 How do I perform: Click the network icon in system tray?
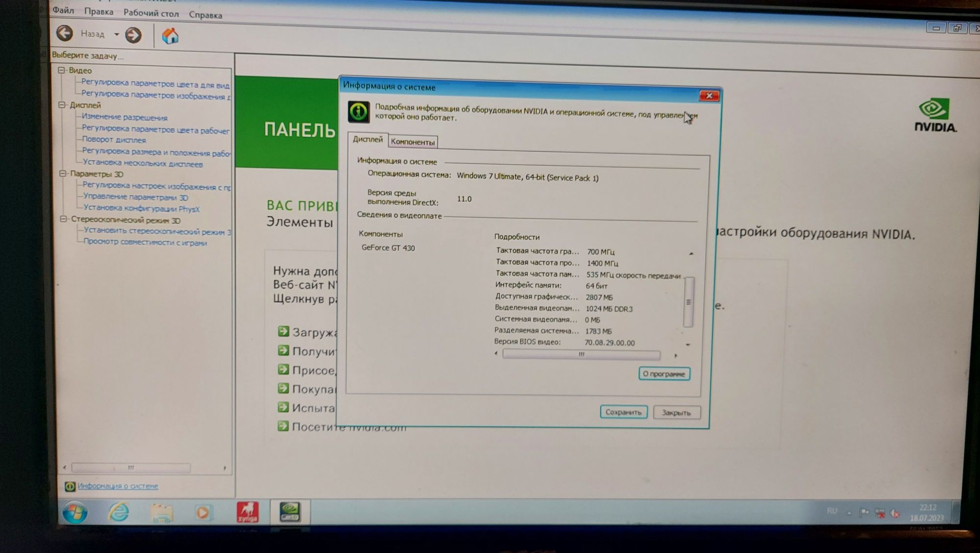(880, 513)
